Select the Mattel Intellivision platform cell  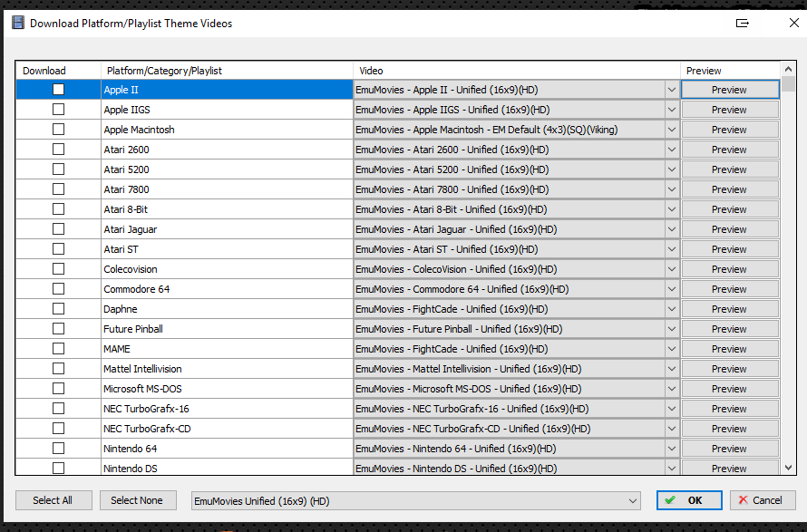(227, 369)
